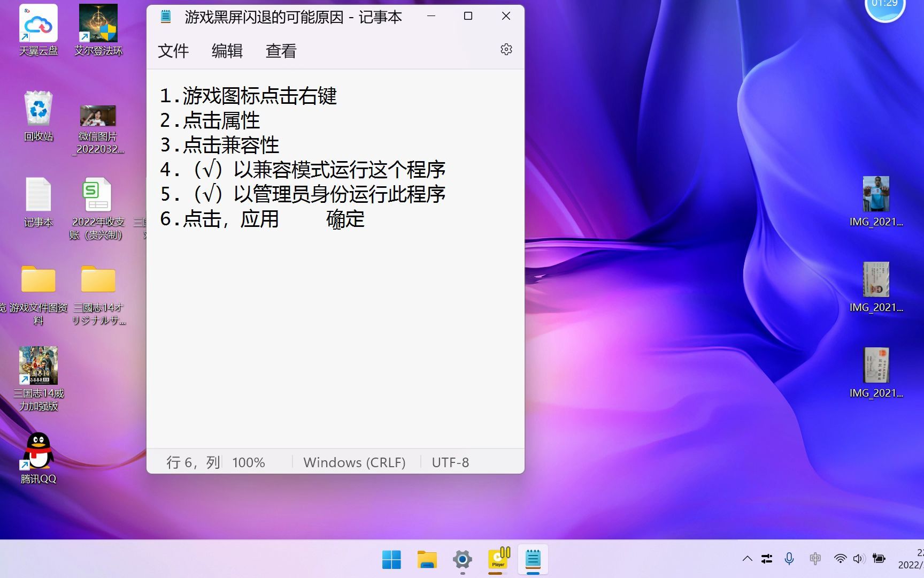This screenshot has width=924, height=578.
Task: Click the taskbar date and time
Action: pos(911,559)
